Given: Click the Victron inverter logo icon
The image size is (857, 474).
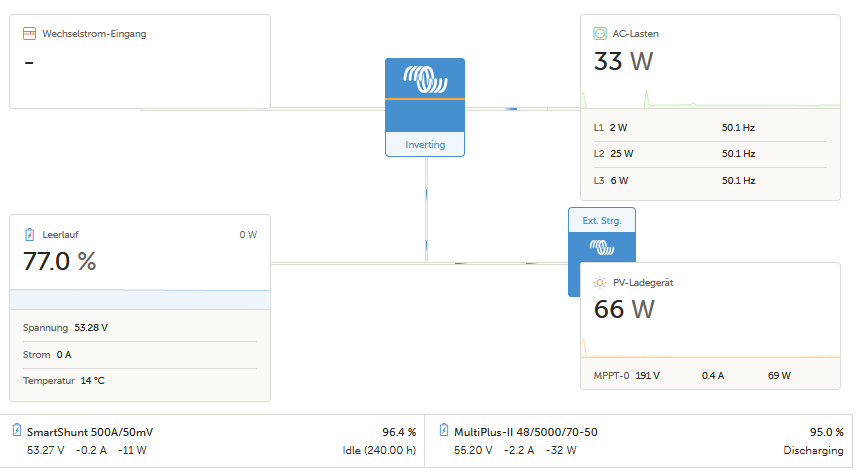Looking at the screenshot, I should (425, 79).
